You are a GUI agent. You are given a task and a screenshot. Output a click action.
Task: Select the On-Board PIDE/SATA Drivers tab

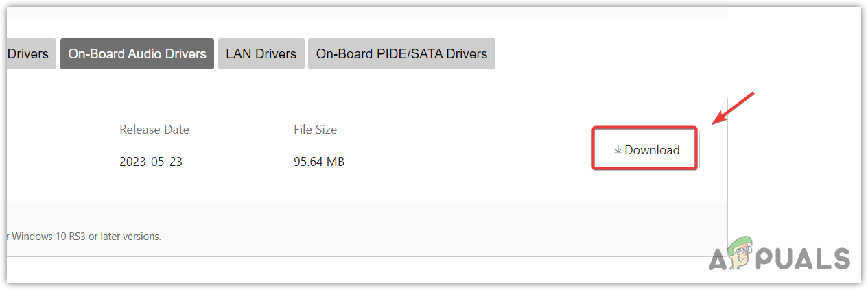[x=401, y=53]
